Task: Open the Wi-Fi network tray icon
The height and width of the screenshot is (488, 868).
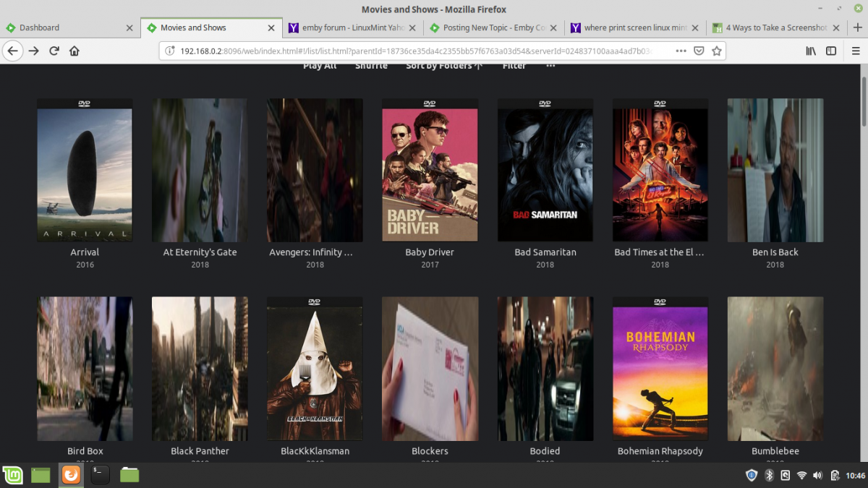Action: pos(801,475)
